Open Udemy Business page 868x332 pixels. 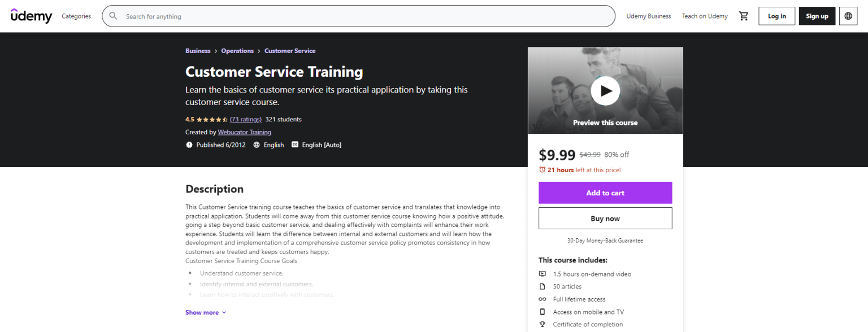pos(648,16)
